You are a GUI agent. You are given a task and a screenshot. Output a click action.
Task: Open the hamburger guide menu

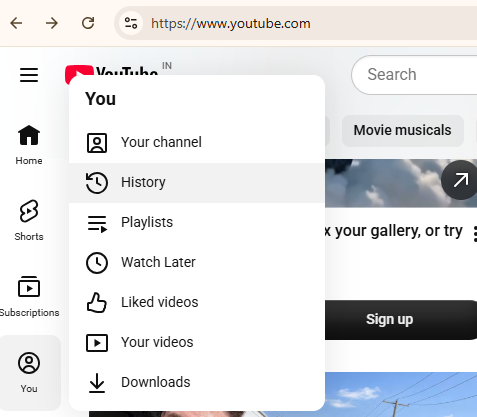[29, 75]
